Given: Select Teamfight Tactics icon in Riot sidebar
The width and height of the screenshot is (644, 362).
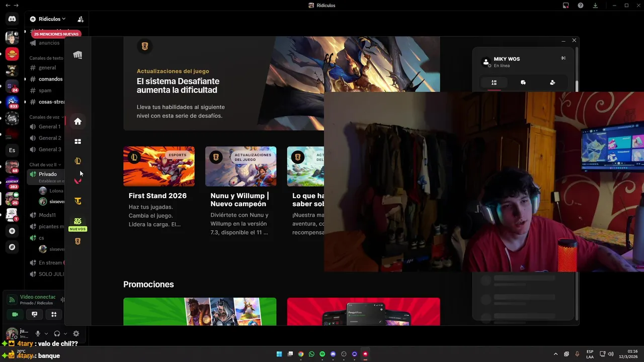Looking at the screenshot, I should pyautogui.click(x=77, y=201).
